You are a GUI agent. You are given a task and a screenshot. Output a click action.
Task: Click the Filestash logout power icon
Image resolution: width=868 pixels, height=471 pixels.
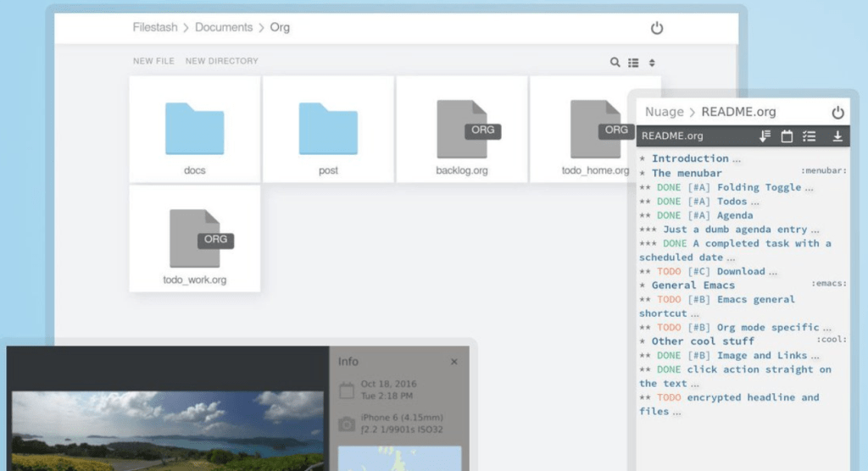point(657,28)
